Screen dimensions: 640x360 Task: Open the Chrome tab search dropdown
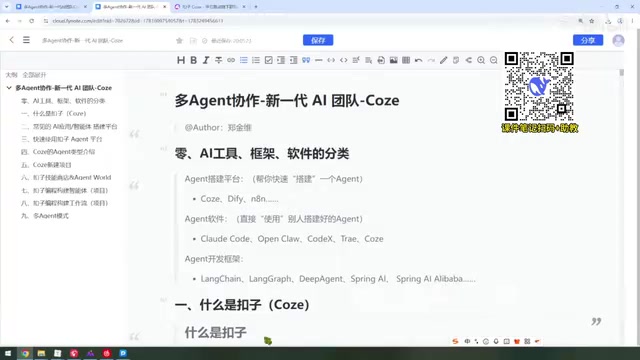[6, 7]
